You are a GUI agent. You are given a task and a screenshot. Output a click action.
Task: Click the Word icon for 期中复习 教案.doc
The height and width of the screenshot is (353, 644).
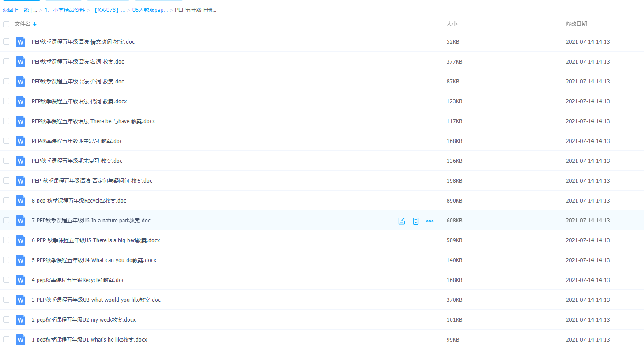click(20, 141)
